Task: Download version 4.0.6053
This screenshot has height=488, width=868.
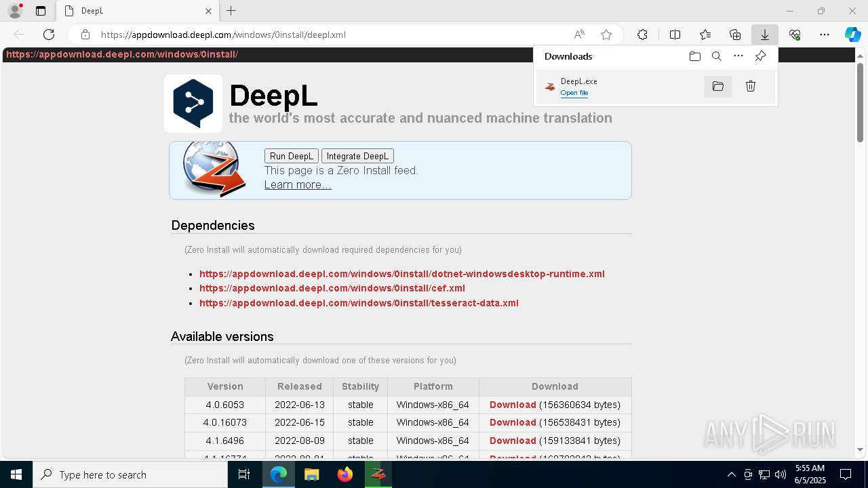Action: click(x=513, y=405)
